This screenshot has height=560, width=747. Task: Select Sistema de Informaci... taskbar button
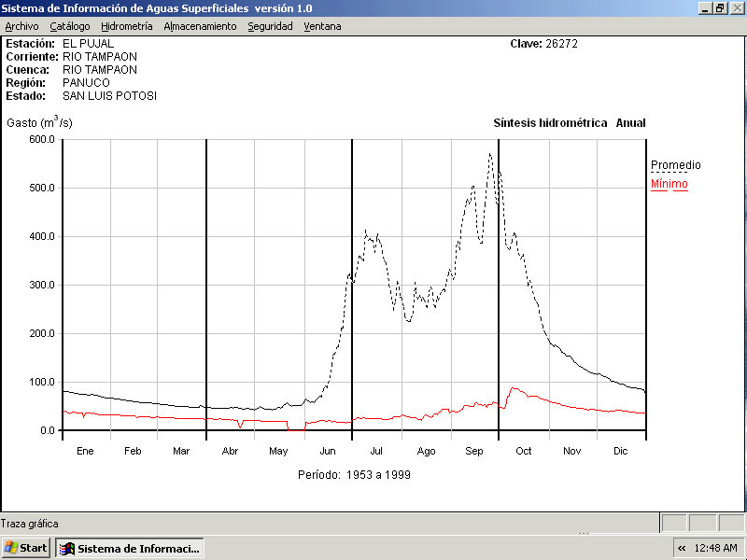[130, 548]
